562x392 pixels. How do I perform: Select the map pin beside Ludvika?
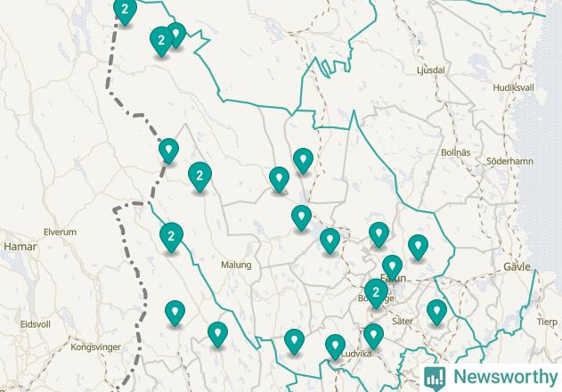tap(335, 346)
